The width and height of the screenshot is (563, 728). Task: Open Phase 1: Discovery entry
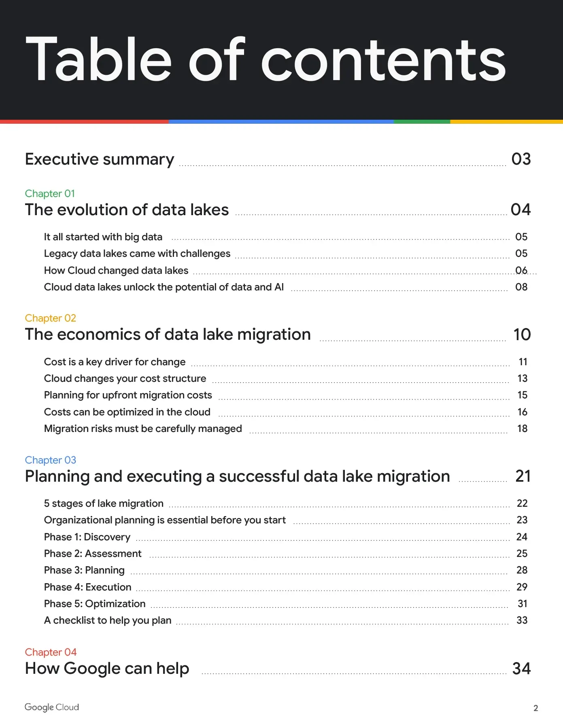(87, 537)
